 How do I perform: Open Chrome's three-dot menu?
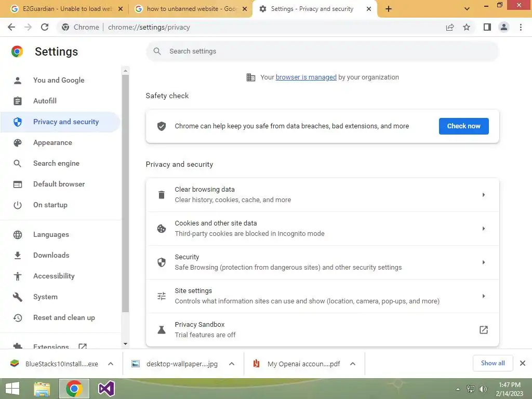pos(521,27)
